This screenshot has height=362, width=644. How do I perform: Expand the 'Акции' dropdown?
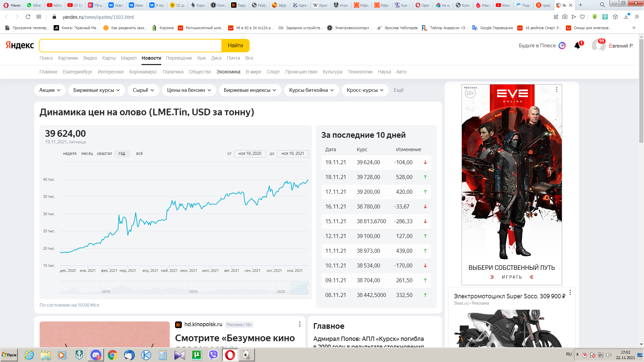coord(50,90)
